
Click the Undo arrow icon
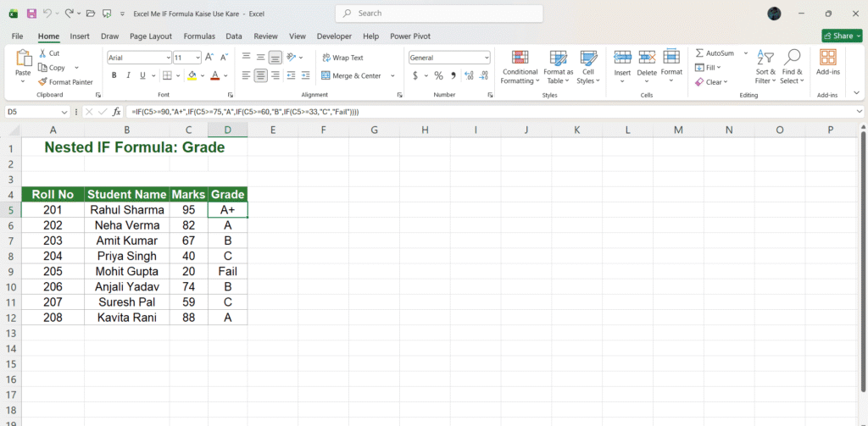(47, 14)
